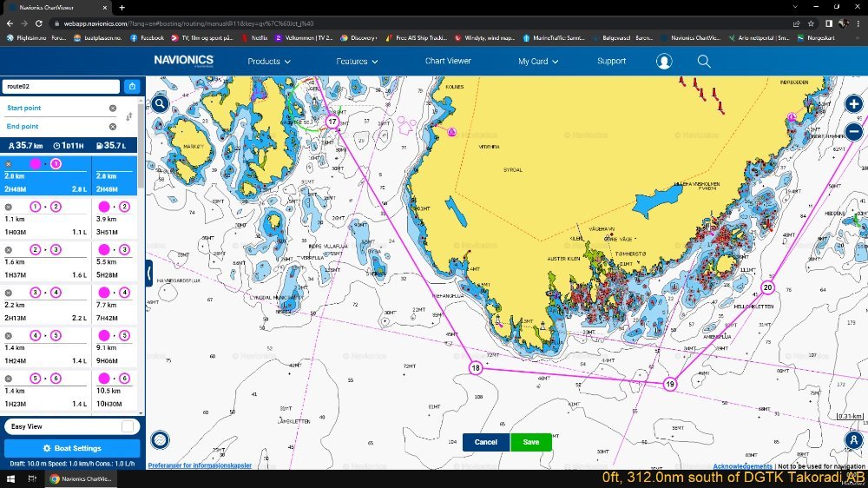Collapse the route side panel arrow
The height and width of the screenshot is (488, 868).
[149, 273]
